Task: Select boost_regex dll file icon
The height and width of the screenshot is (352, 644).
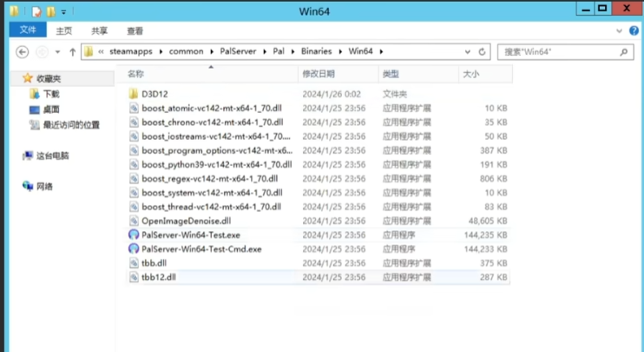Action: (x=134, y=178)
